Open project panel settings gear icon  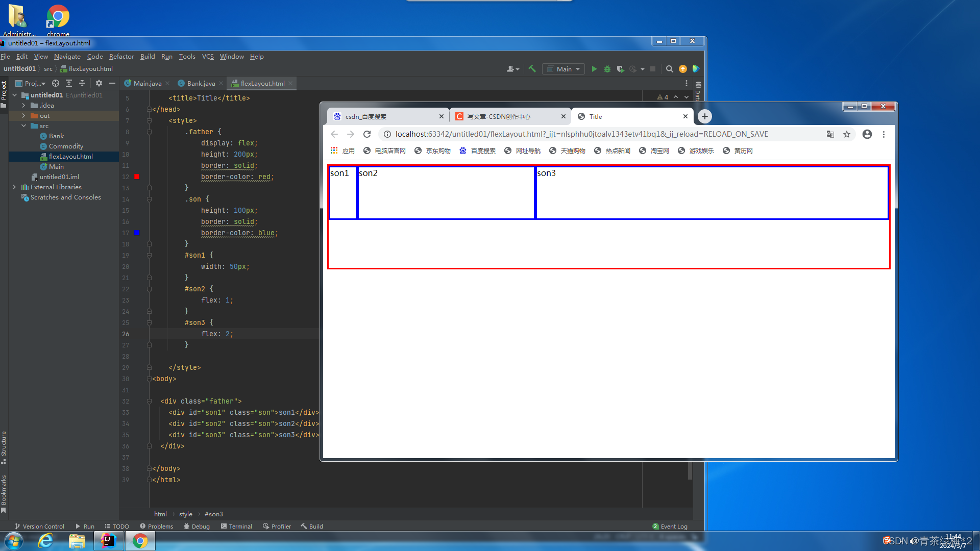(x=99, y=83)
